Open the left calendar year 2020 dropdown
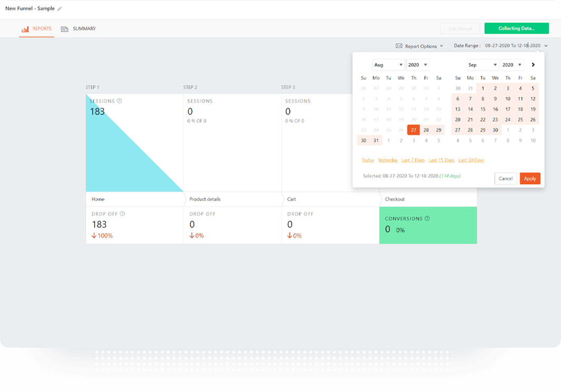 coord(418,65)
